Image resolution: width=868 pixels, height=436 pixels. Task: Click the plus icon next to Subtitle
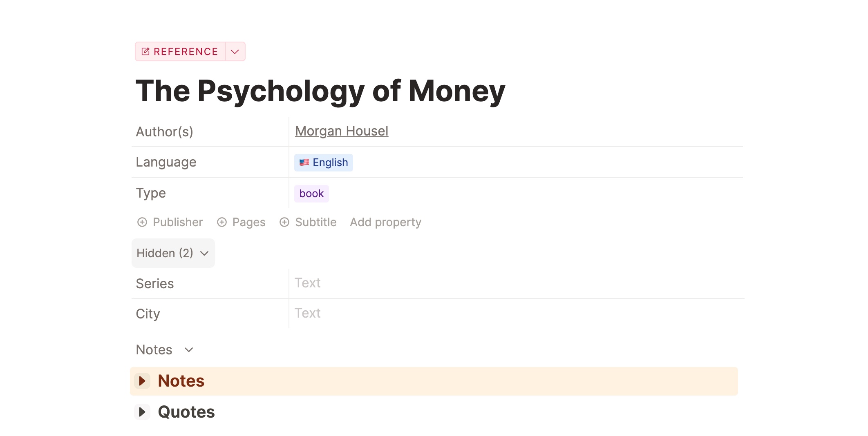[284, 222]
